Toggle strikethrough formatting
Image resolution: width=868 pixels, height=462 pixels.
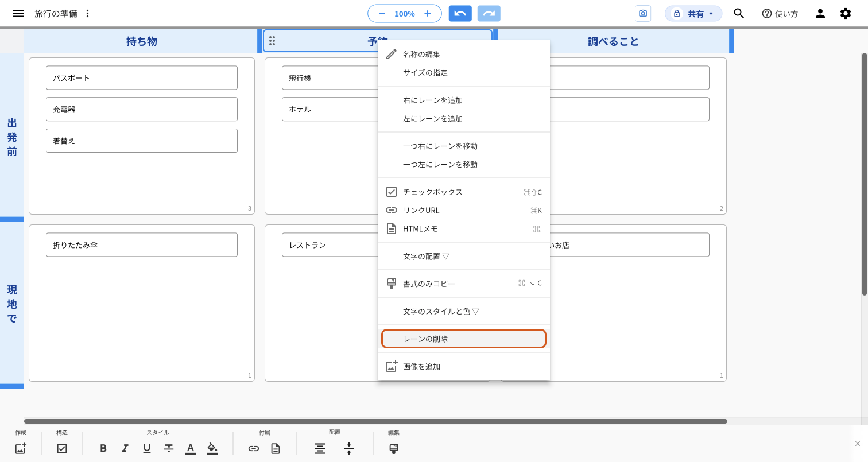(x=169, y=448)
